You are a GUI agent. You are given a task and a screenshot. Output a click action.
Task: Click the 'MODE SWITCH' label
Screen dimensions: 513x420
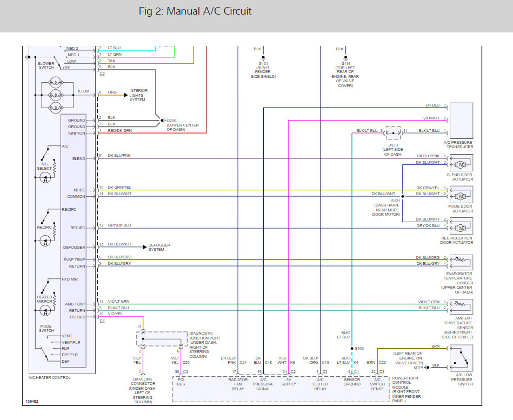coord(46,329)
